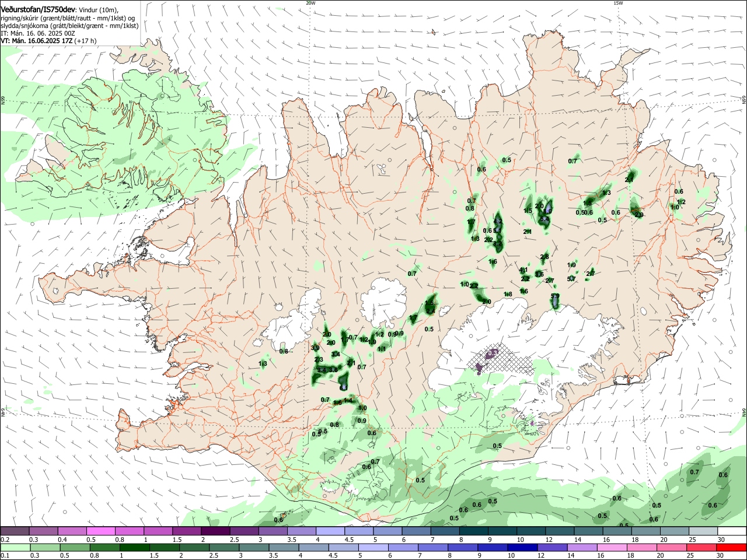Pick the mauve swatch above the 0.2 label
This screenshot has height=560, width=747.
(x=15, y=531)
